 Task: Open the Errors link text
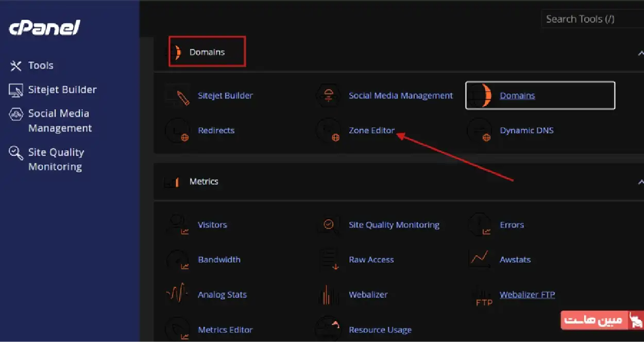512,225
